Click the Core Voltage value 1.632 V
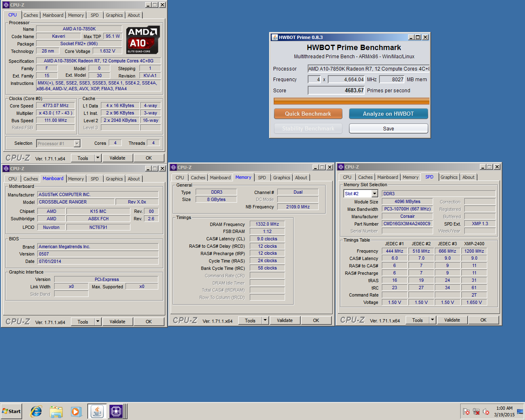 (x=107, y=51)
